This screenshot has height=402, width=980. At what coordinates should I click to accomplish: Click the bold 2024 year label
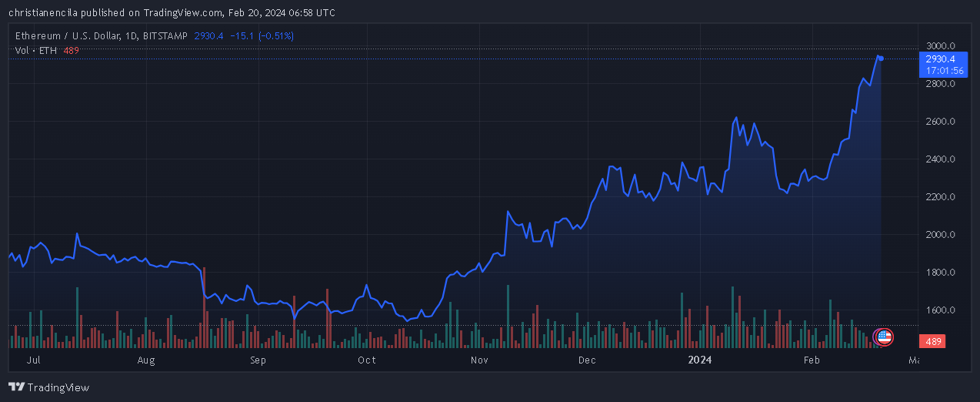(x=700, y=360)
